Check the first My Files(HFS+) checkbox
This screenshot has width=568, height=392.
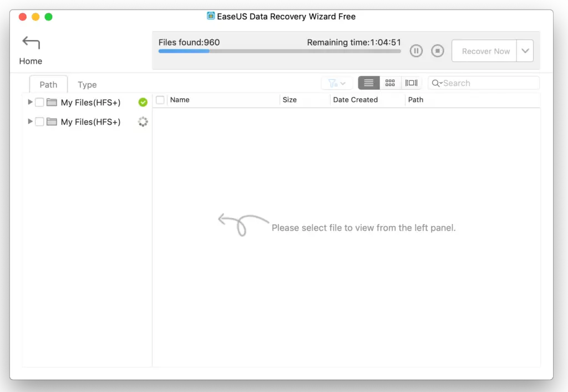click(39, 103)
